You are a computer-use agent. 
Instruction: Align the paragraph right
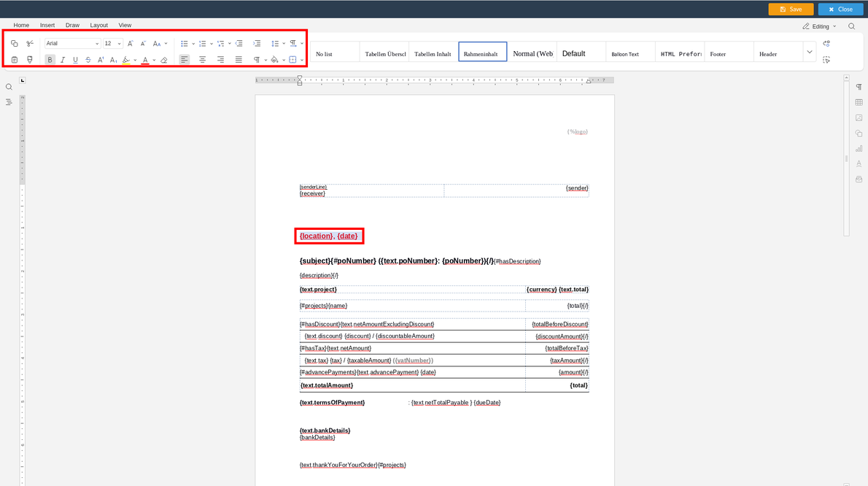220,60
